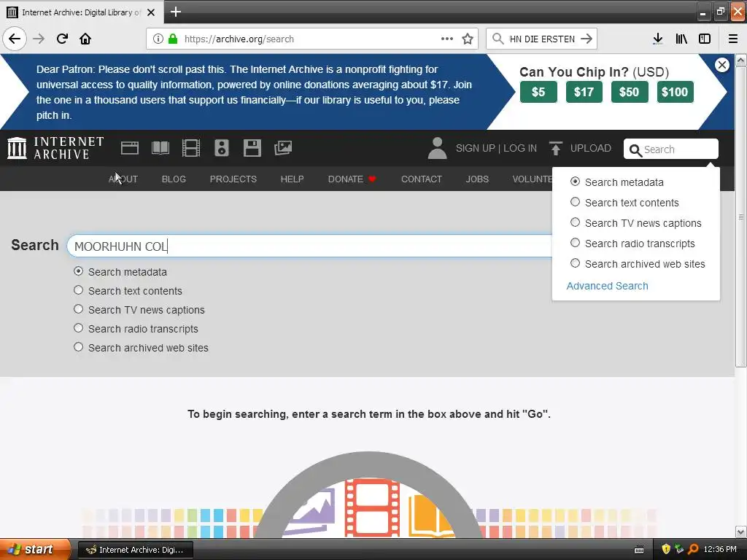The image size is (747, 560).
Task: Open the BLOG menu item
Action: pos(174,179)
